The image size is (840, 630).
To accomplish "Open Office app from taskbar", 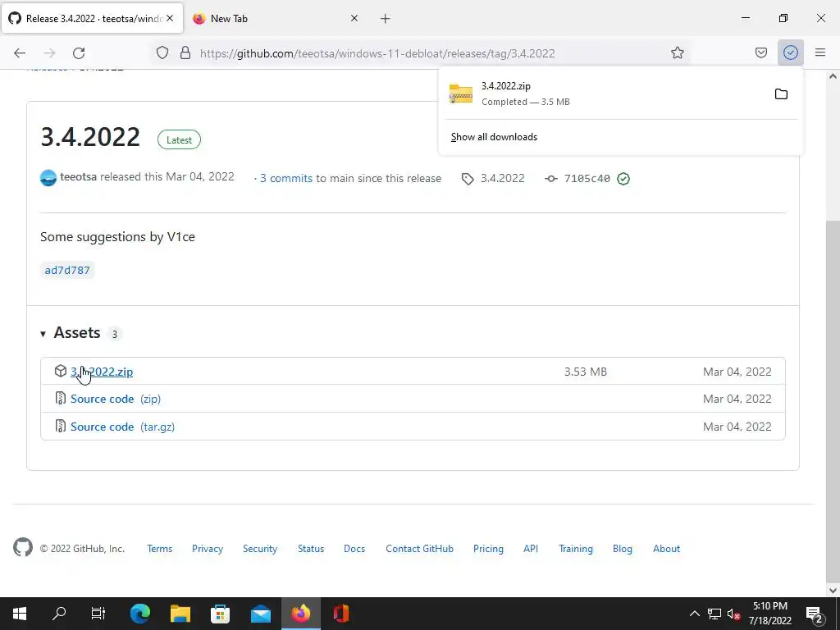I will [340, 614].
